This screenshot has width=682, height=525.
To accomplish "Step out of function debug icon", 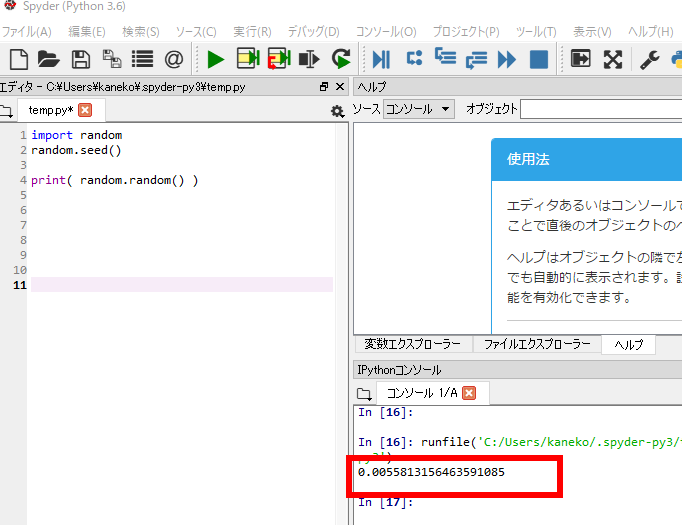I will pyautogui.click(x=476, y=60).
